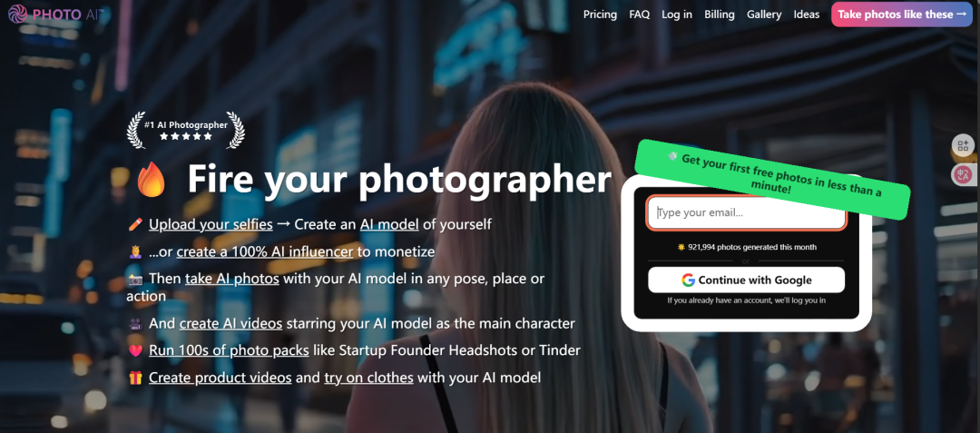Click the fire emoji beside the headline
Image resolution: width=980 pixels, height=433 pixels.
click(152, 180)
